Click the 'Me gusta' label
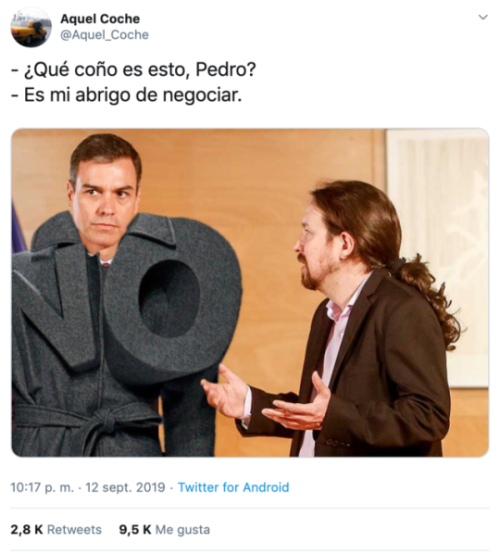Viewport: 500px width, 554px height. point(183,530)
